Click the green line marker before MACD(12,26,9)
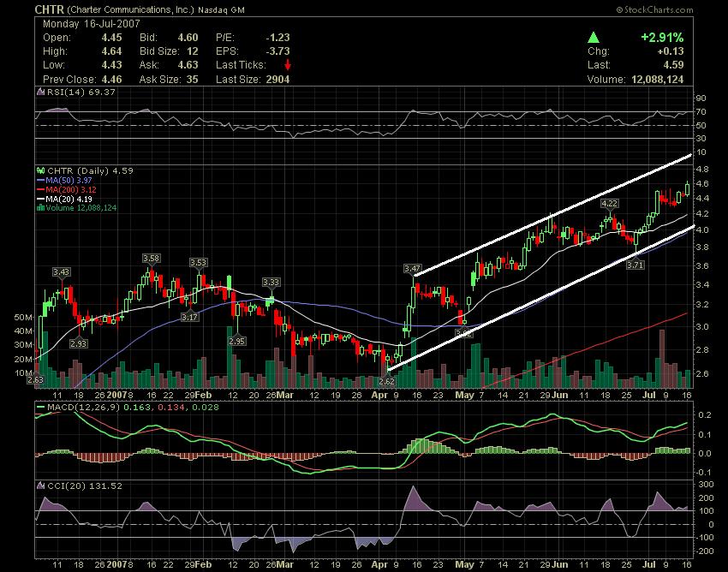728x572 pixels. [x=41, y=408]
